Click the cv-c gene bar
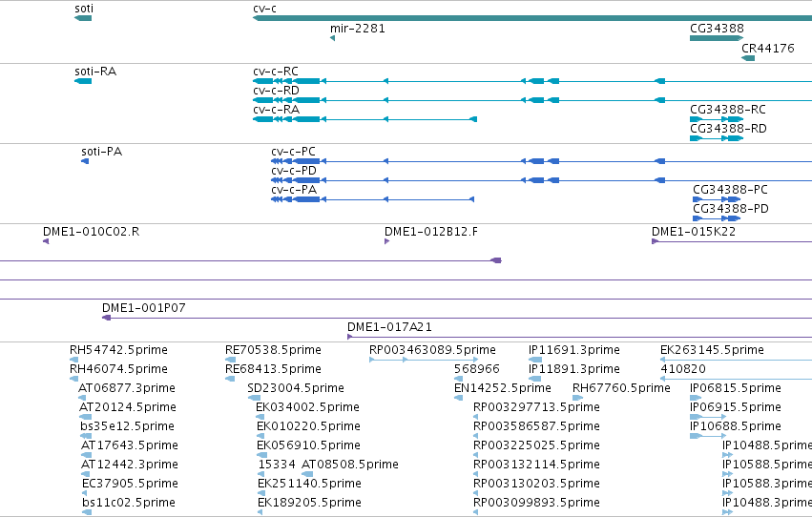 532,18
